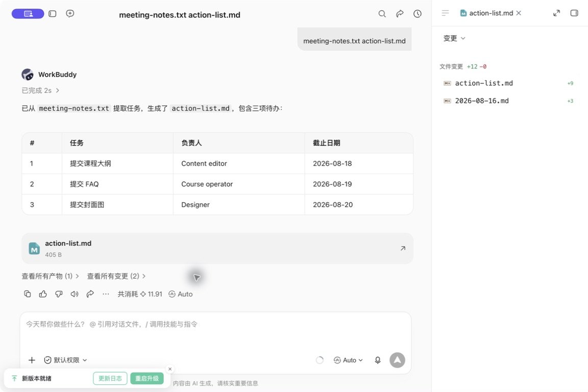Open the 更新日志 changelog button
The height and width of the screenshot is (392, 588).
tap(110, 379)
